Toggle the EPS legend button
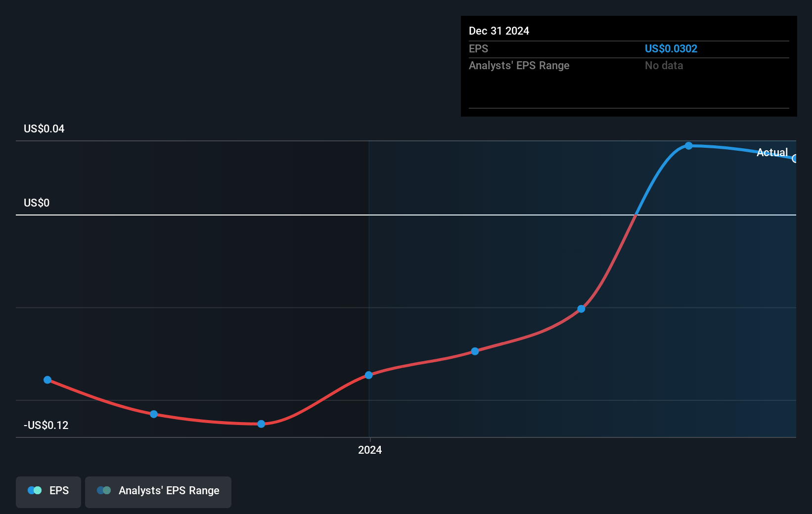This screenshot has height=514, width=812. [48, 492]
